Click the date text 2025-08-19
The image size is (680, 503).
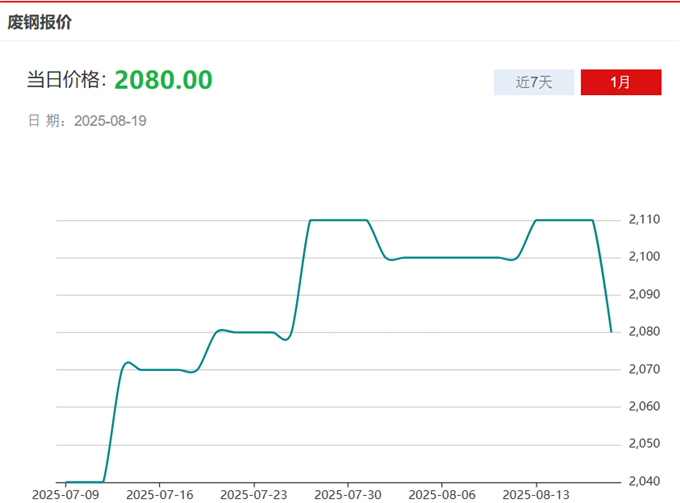pos(111,121)
